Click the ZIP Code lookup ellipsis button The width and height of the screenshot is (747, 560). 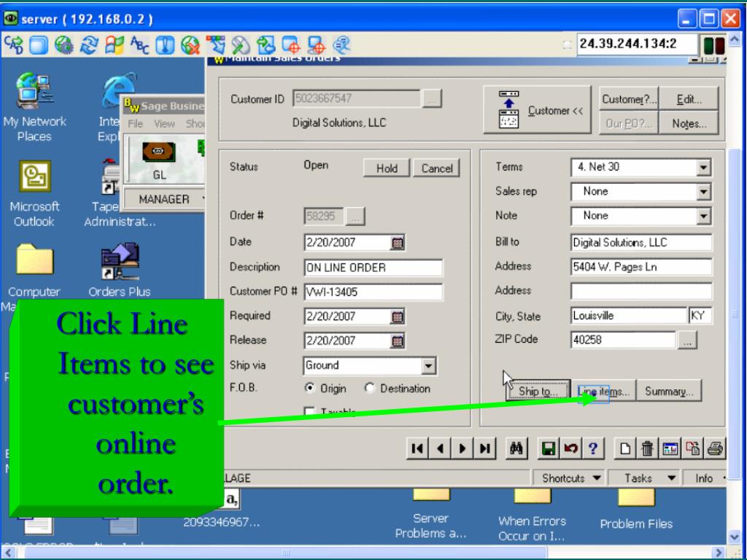(687, 341)
